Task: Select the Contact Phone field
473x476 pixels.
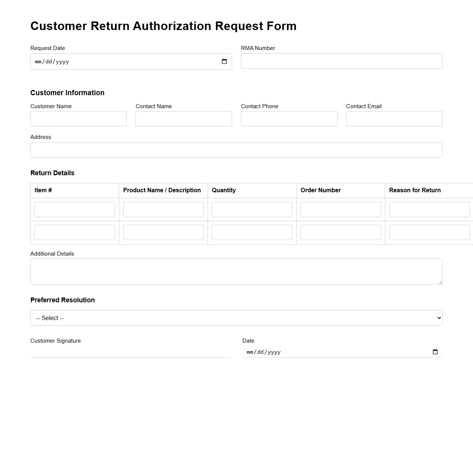Action: [x=289, y=119]
